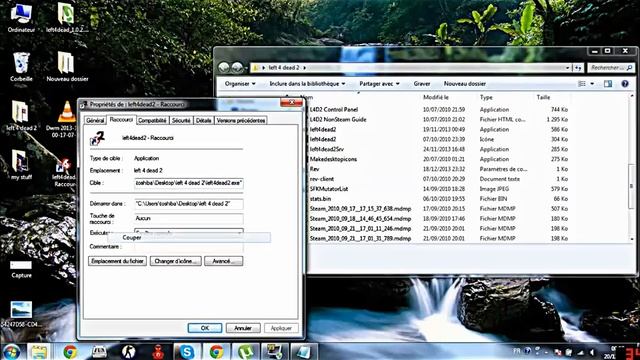Image resolution: width=640 pixels, height=360 pixels.
Task: Sort by the Taille column header
Action: click(x=543, y=97)
